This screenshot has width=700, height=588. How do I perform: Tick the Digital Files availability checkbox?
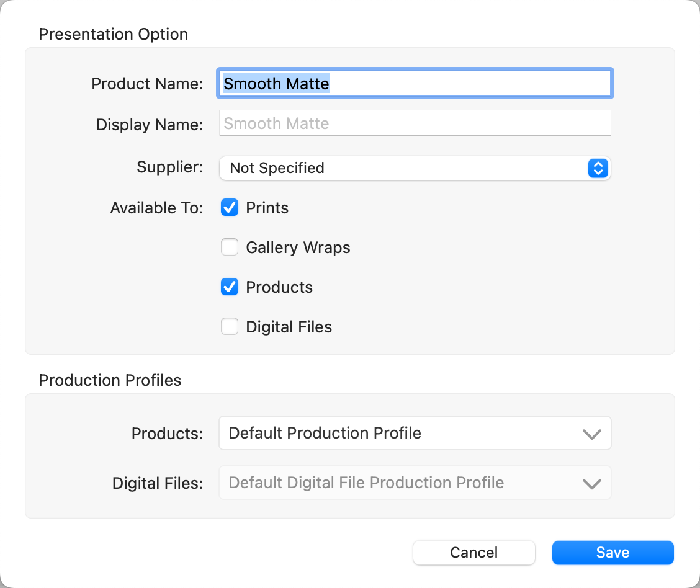coord(230,327)
